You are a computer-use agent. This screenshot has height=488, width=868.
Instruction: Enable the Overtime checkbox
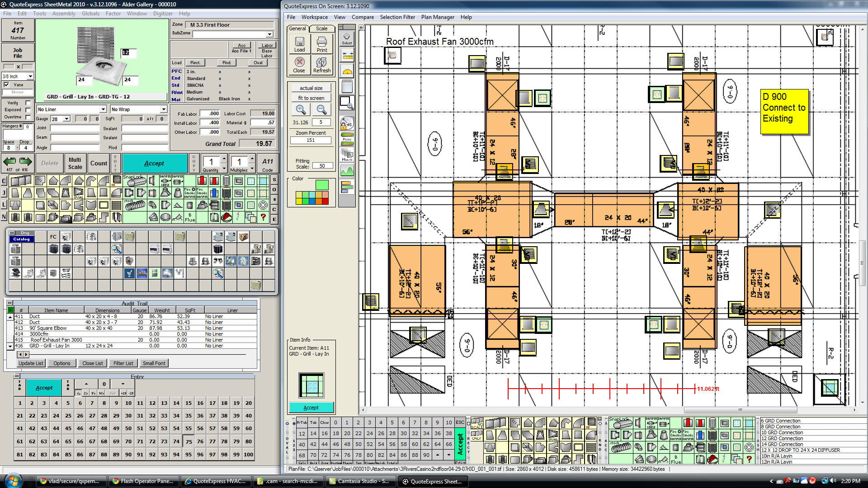28,117
